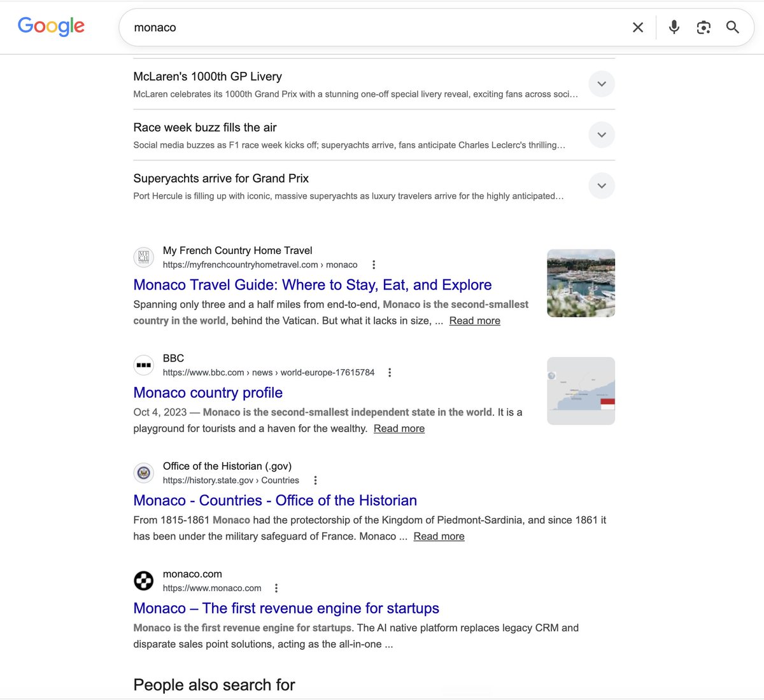Image resolution: width=764 pixels, height=700 pixels.
Task: Open Race week buzz fills the air
Action: click(205, 127)
